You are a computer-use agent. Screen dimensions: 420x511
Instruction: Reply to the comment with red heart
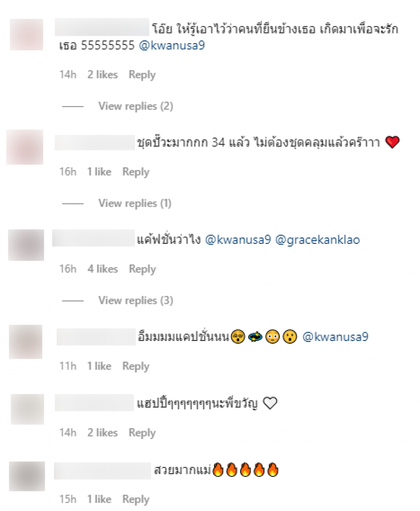pos(135,172)
